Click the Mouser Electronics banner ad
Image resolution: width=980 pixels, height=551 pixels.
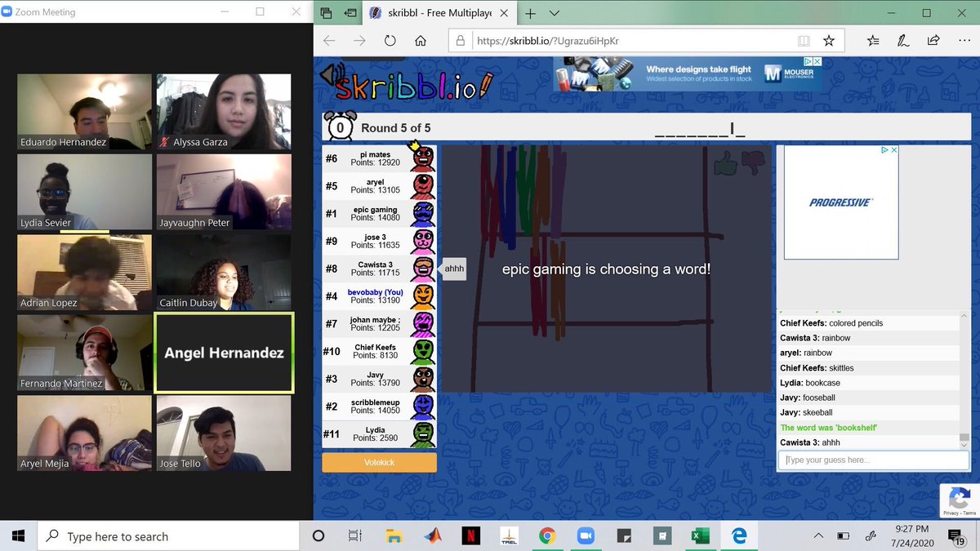point(688,73)
